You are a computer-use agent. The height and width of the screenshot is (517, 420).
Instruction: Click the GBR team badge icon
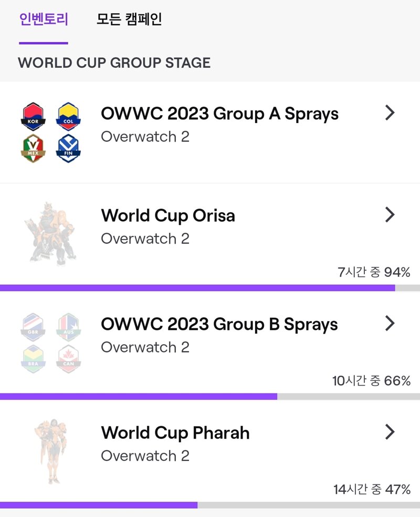tap(33, 327)
